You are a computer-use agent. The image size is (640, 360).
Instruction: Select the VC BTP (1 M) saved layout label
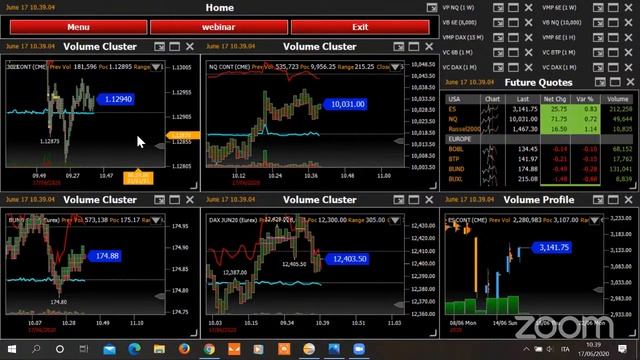[x=558, y=52]
